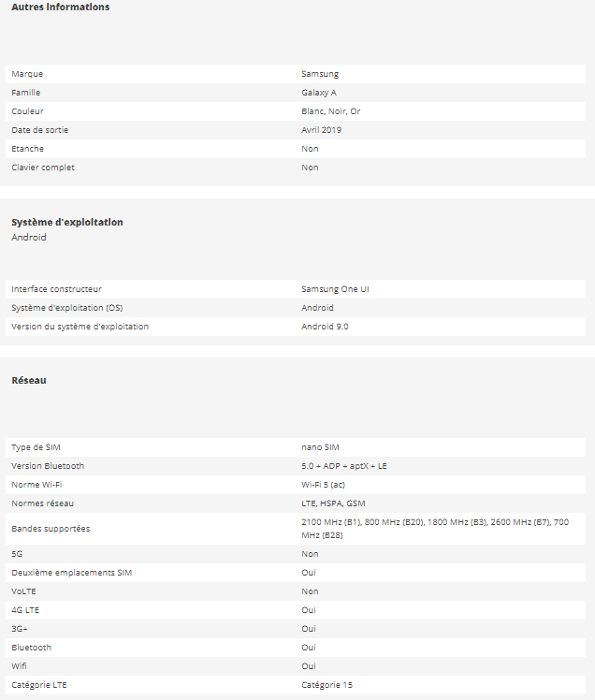The image size is (595, 700).
Task: Click the Samsung value in the Marque row
Action: pyautogui.click(x=320, y=74)
